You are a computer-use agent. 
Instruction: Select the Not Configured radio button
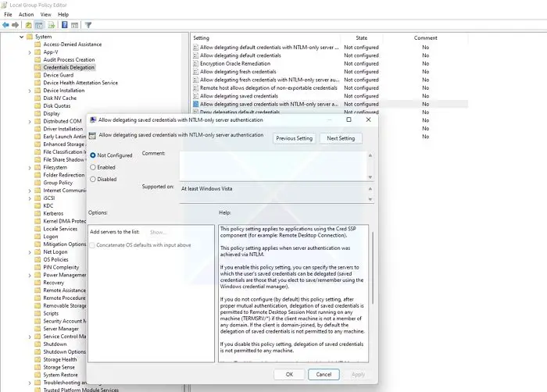tap(93, 155)
